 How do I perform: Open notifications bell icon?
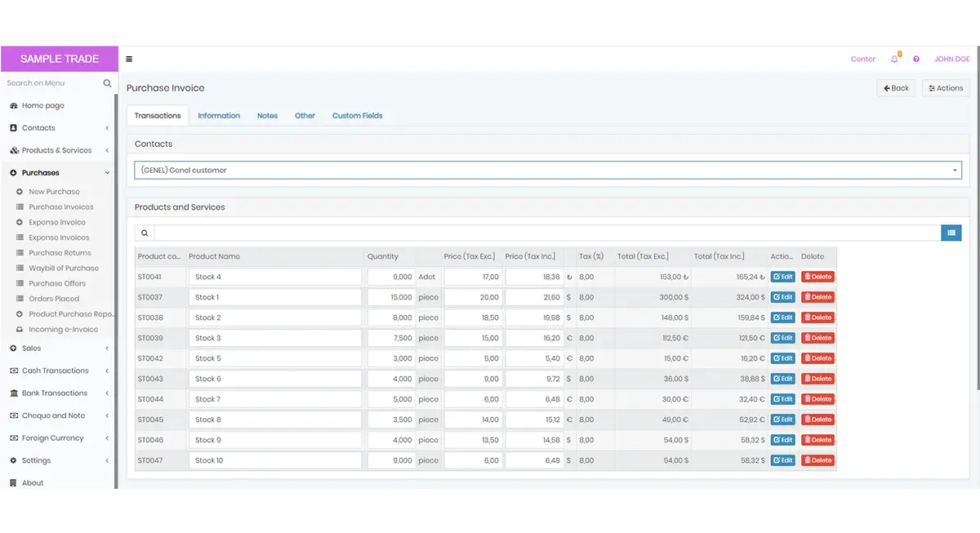pyautogui.click(x=895, y=59)
